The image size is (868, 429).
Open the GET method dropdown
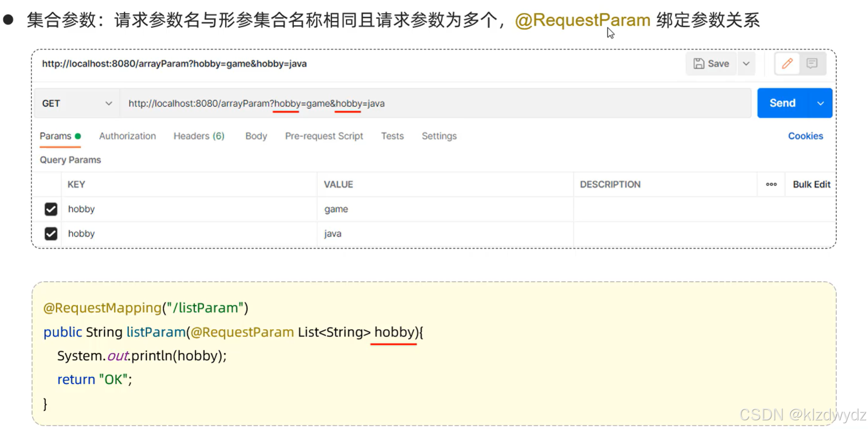click(x=109, y=103)
